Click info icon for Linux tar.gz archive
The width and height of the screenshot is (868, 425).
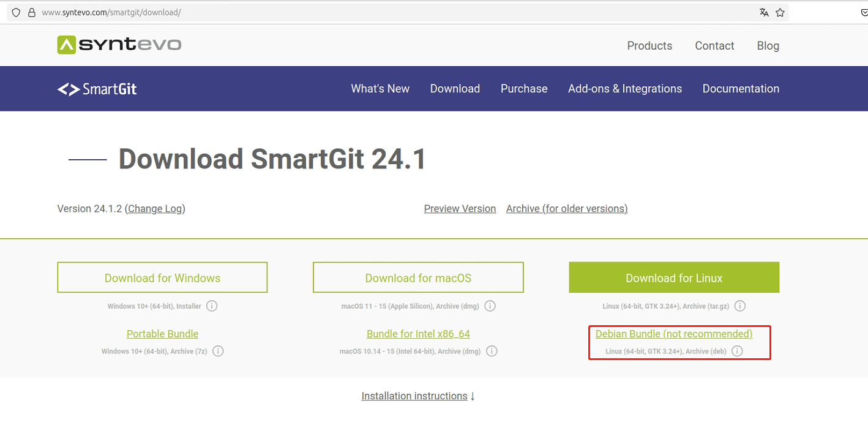click(x=739, y=306)
